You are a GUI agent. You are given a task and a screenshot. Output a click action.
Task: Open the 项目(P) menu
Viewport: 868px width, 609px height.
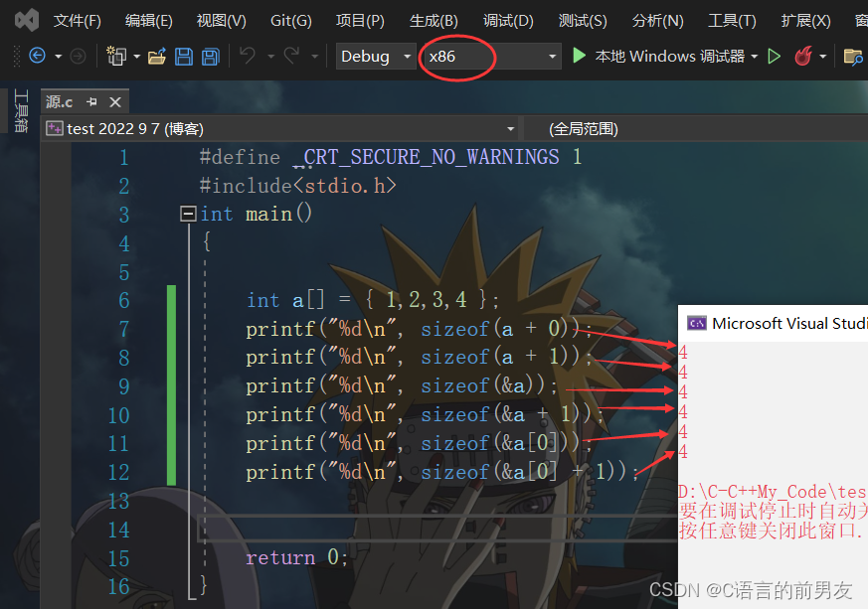[360, 21]
